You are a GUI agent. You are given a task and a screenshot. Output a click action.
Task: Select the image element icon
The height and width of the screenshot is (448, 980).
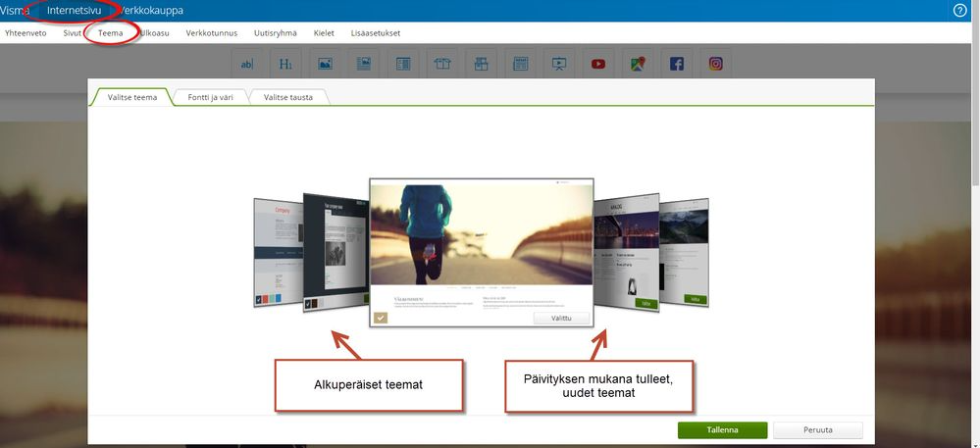coord(325,63)
